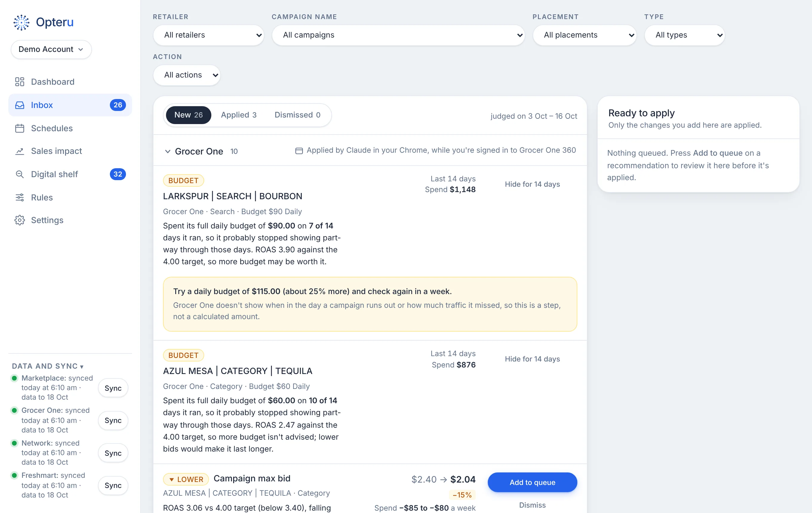
Task: Click the Grocer One green status dot
Action: (14, 410)
